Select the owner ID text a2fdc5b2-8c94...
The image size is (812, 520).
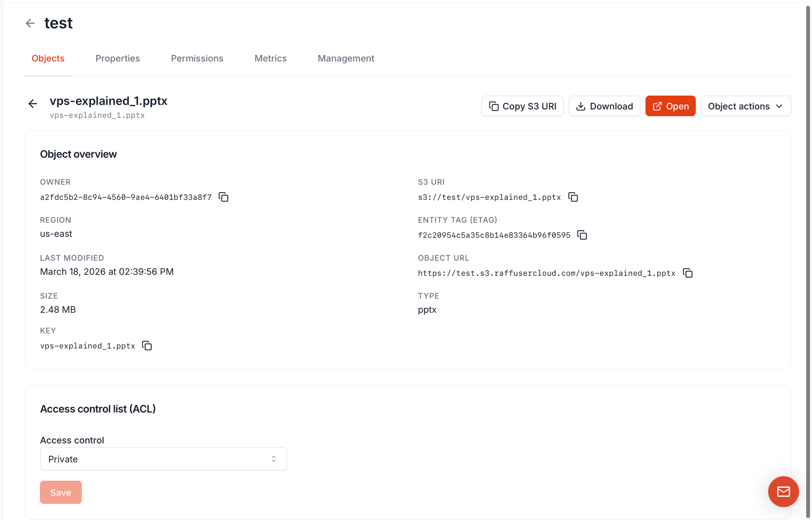pos(126,197)
